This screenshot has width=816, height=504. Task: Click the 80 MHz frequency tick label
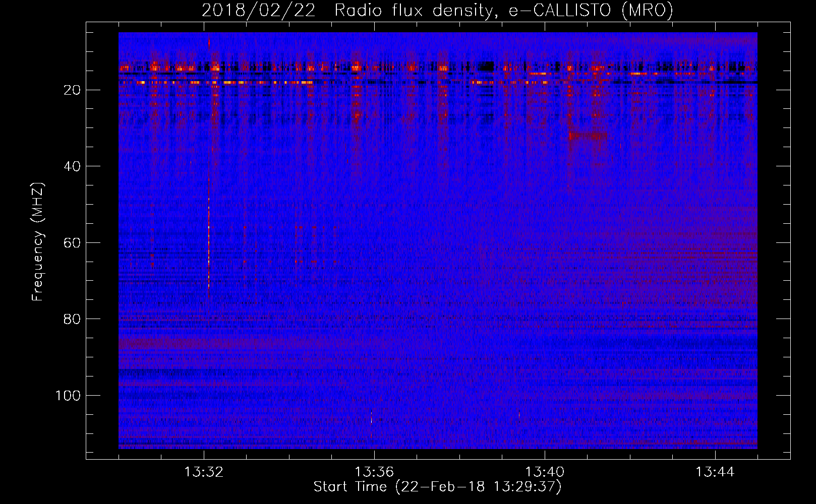tap(72, 319)
